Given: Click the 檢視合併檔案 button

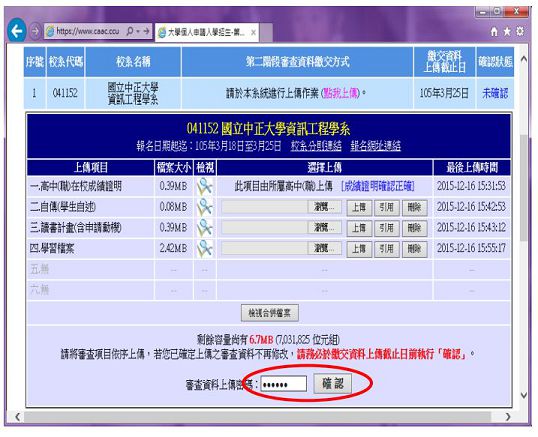Looking at the screenshot, I should pos(270,313).
